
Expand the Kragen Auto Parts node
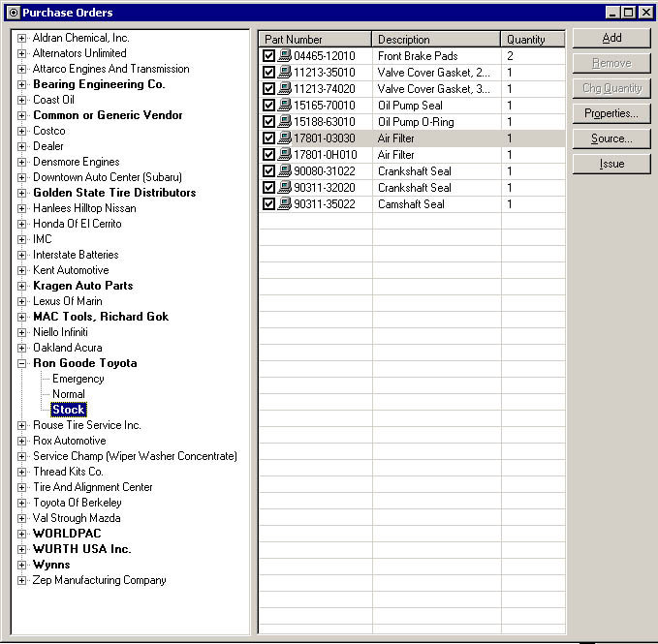(x=21, y=286)
